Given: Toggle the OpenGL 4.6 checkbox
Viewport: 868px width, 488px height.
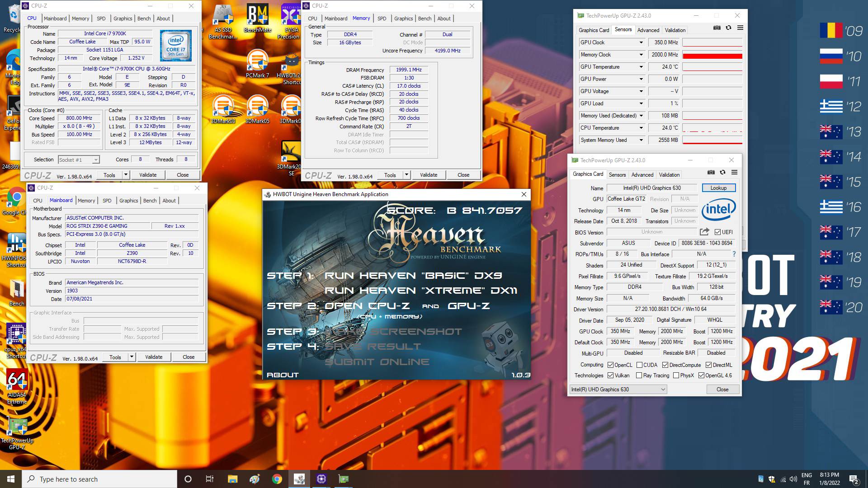Looking at the screenshot, I should 701,375.
